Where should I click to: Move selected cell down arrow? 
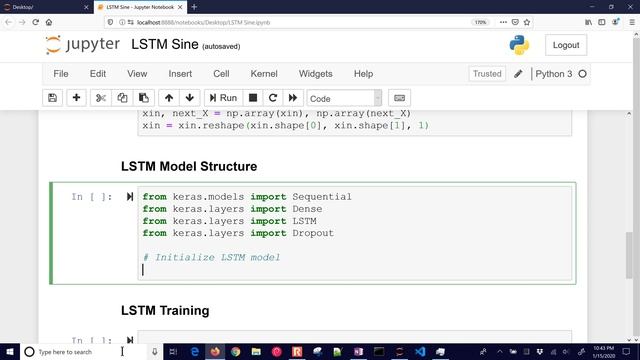coord(189,98)
